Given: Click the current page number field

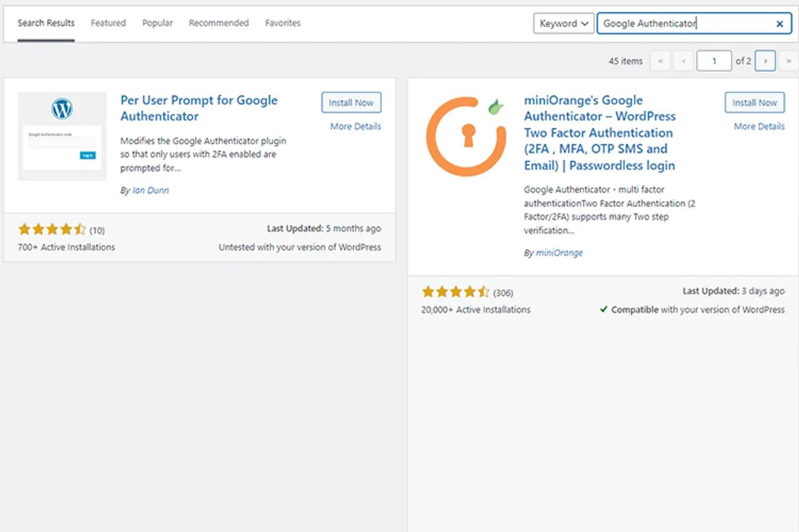Looking at the screenshot, I should pyautogui.click(x=714, y=61).
